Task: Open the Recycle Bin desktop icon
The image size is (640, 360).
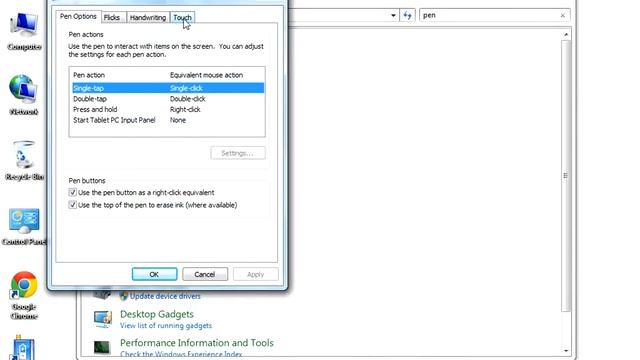Action: pos(24,160)
